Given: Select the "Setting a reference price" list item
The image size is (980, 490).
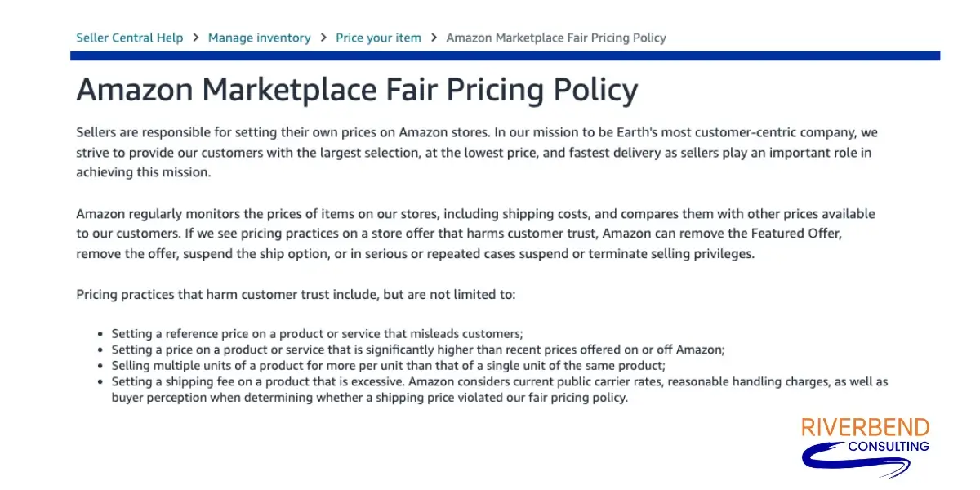Looking at the screenshot, I should [317, 334].
